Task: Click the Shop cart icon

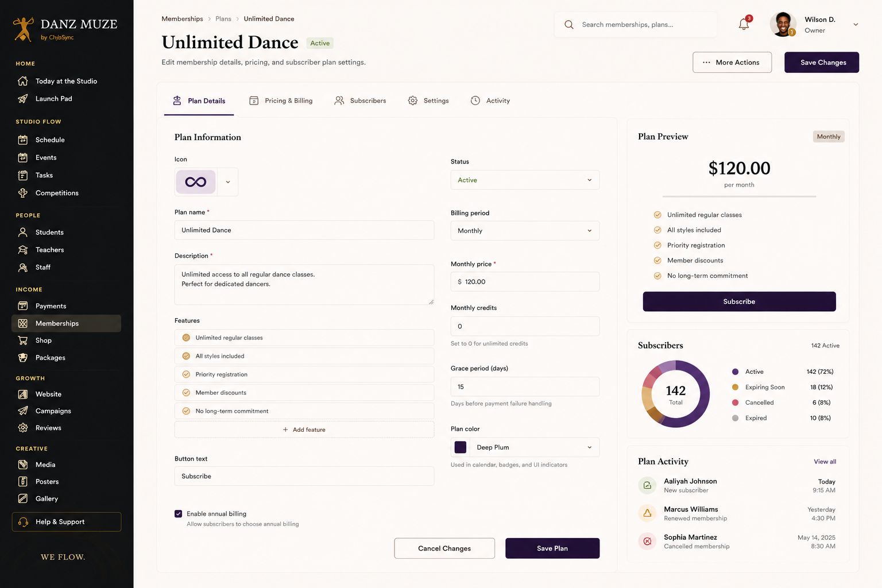Action: [x=23, y=341]
